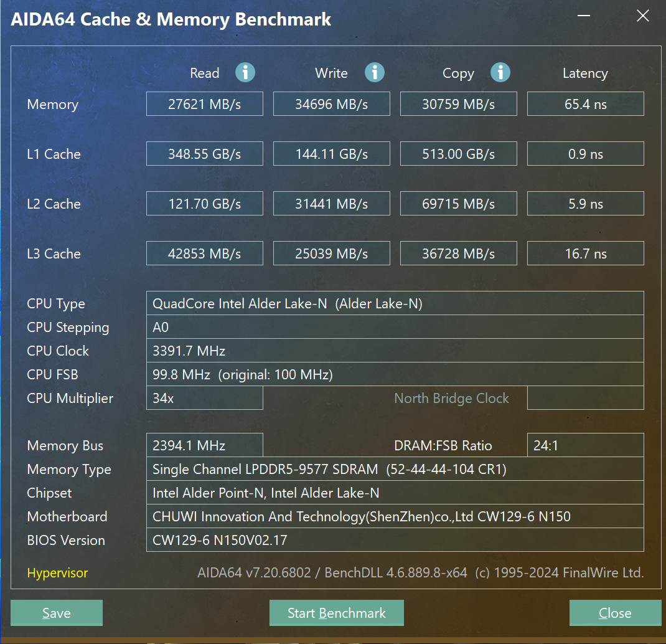Select the Memory Latency 65.4 ns field

(585, 104)
